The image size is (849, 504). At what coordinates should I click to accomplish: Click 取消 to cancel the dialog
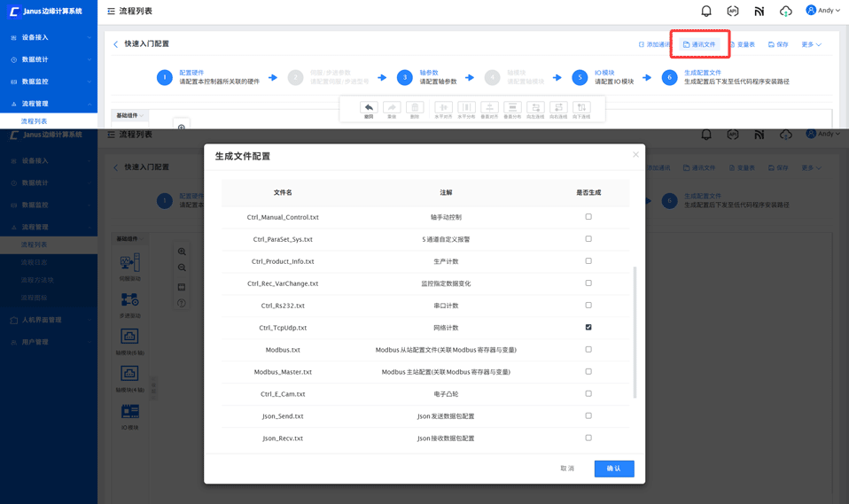(567, 469)
